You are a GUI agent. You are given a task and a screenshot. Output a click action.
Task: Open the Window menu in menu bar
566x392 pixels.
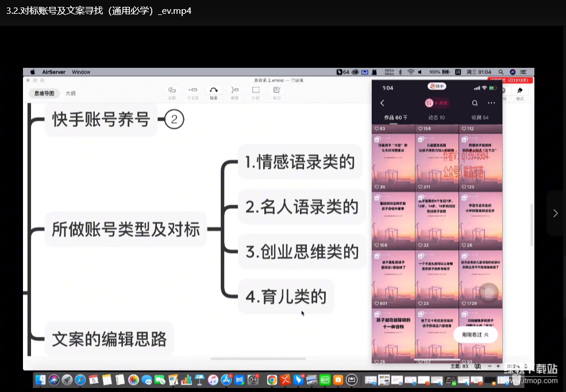tap(81, 72)
